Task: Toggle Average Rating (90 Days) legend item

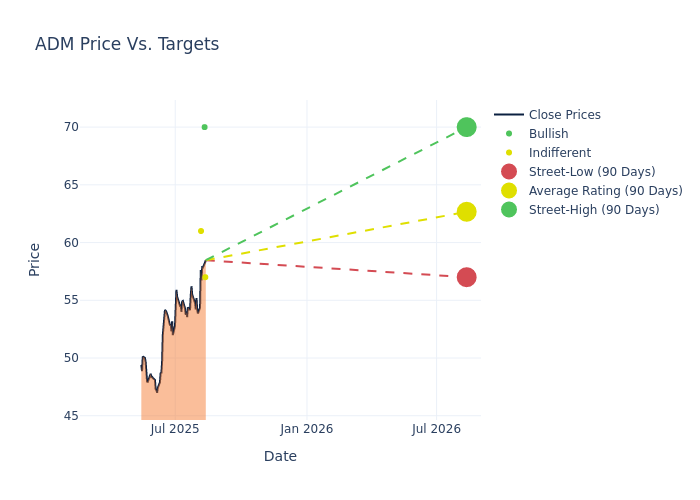Action: pos(605,191)
